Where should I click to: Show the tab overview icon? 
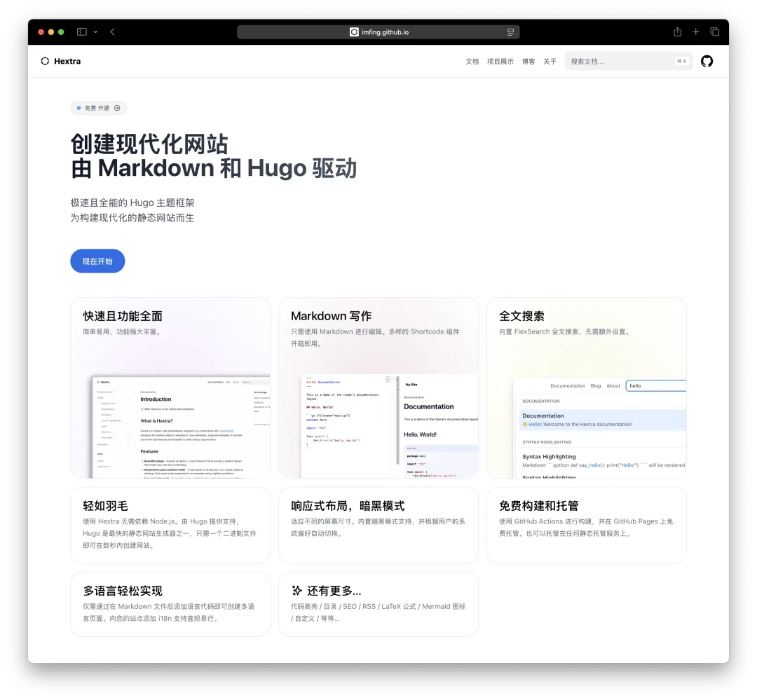pos(714,32)
